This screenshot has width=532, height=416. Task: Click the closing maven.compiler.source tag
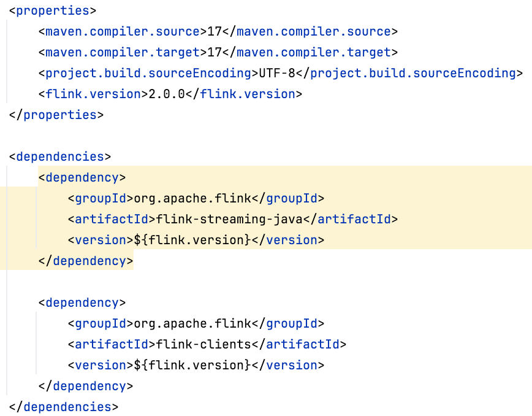pos(310,31)
